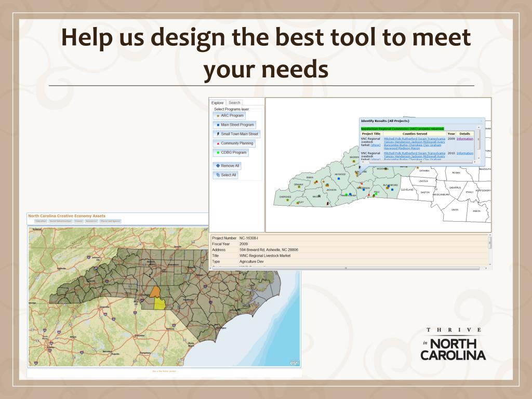The image size is (532, 399).
Task: Click the diamond icon on Remove All
Action: tap(218, 166)
